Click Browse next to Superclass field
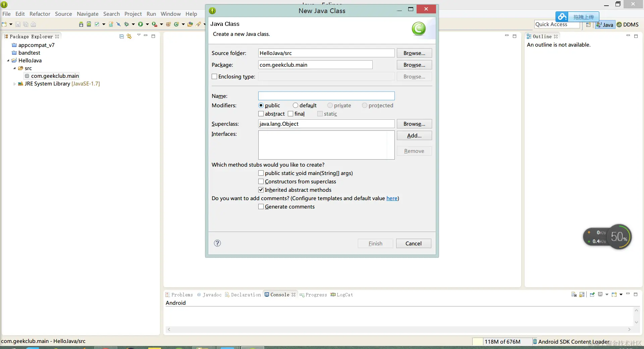The width and height of the screenshot is (644, 349). point(414,124)
